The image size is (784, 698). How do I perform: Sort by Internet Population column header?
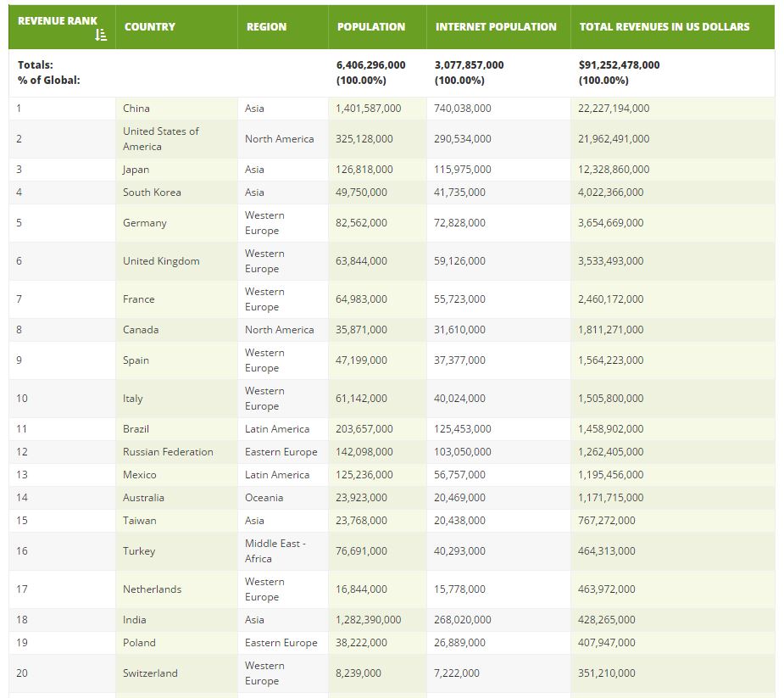pos(498,27)
